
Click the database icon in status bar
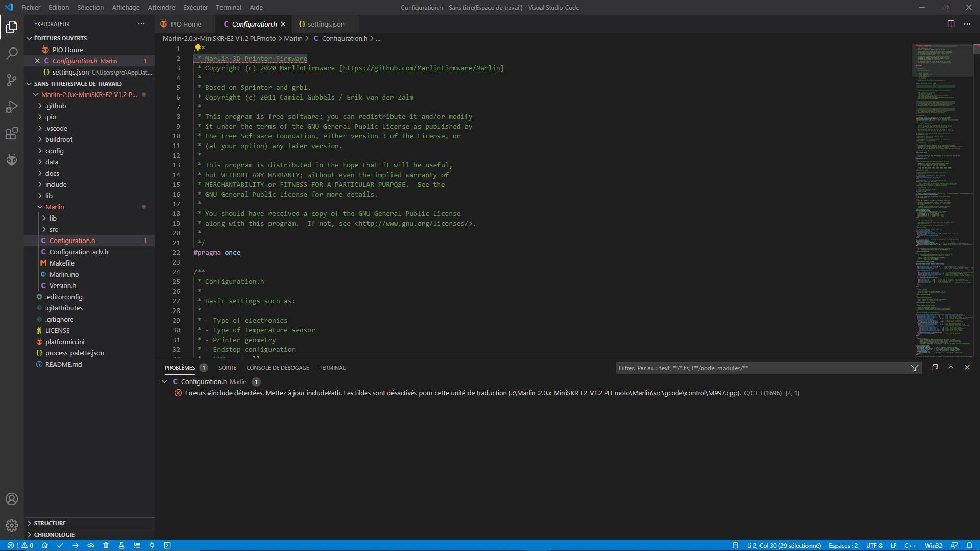point(736,545)
